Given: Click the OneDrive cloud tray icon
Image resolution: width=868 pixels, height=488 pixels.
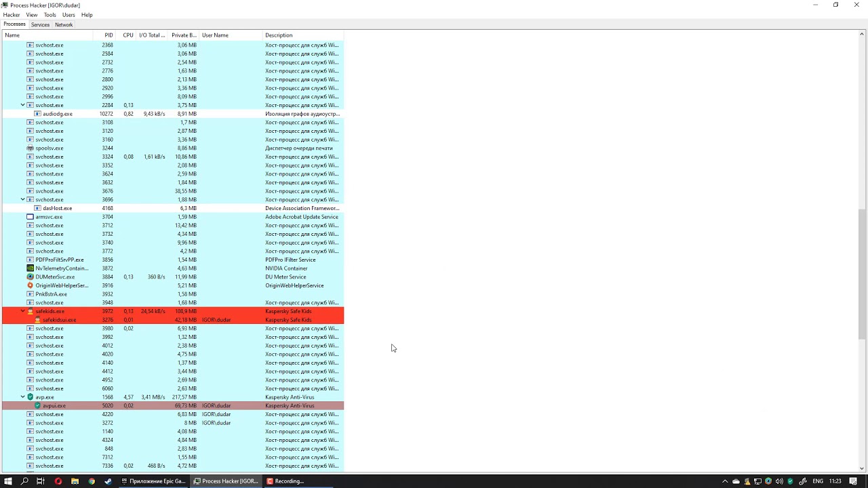Looking at the screenshot, I should [x=736, y=481].
